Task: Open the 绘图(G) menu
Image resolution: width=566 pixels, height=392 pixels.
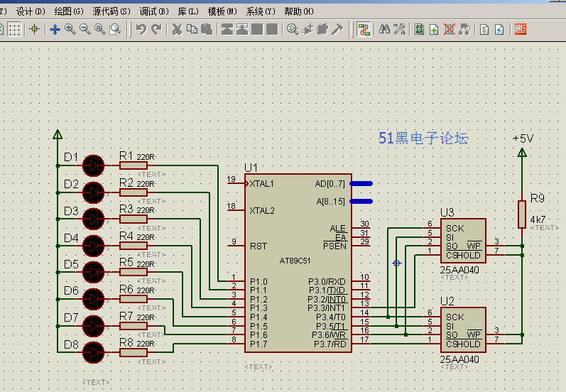Action: coord(69,11)
